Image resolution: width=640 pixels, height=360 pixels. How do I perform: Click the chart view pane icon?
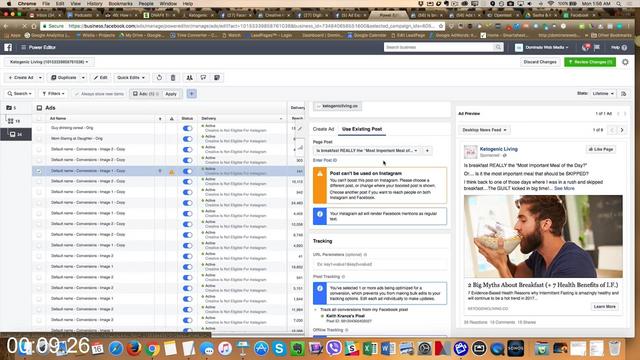[300, 147]
